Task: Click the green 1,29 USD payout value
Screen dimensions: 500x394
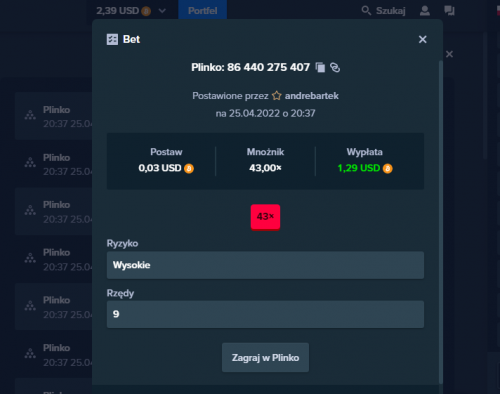Action: 359,168
